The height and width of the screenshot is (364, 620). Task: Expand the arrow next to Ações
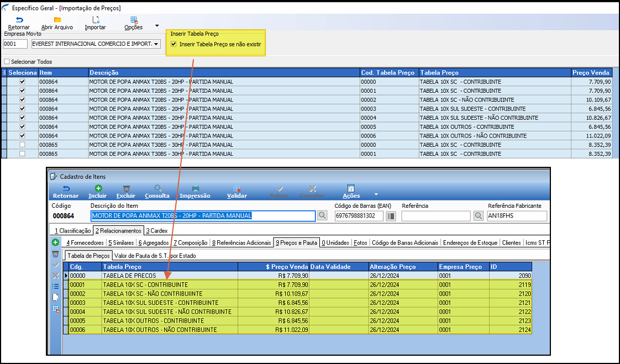[x=376, y=194]
